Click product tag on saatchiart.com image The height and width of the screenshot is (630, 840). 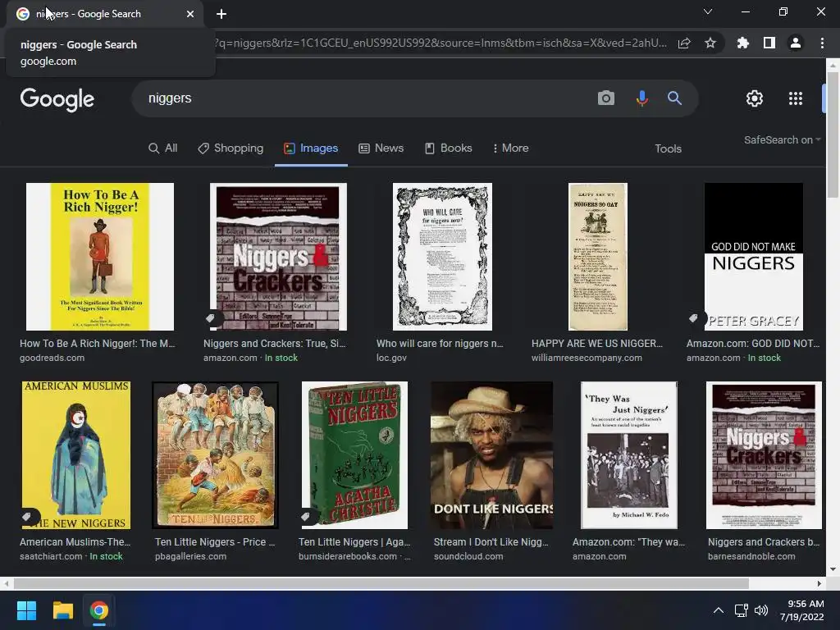[x=27, y=517]
